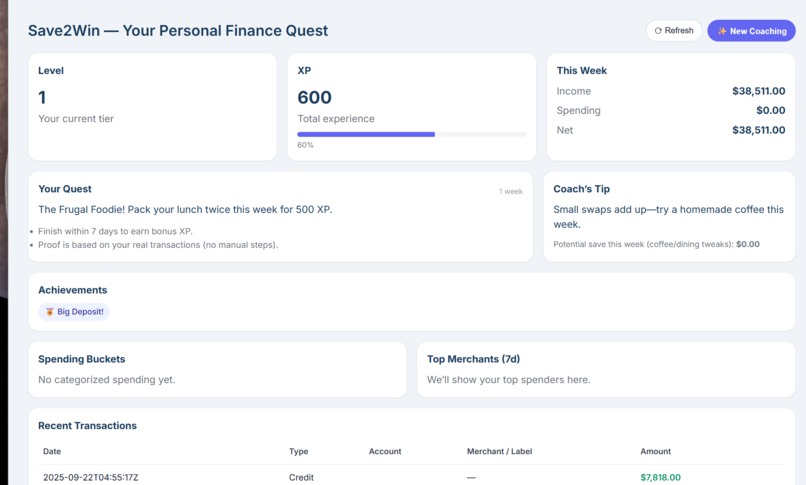Click the Income amount $38,511.00
Screen dimensions: 806x485
click(x=758, y=91)
